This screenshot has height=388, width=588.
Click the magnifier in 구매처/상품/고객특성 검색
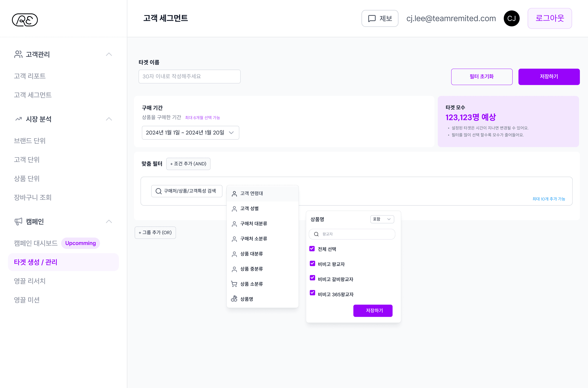(158, 191)
